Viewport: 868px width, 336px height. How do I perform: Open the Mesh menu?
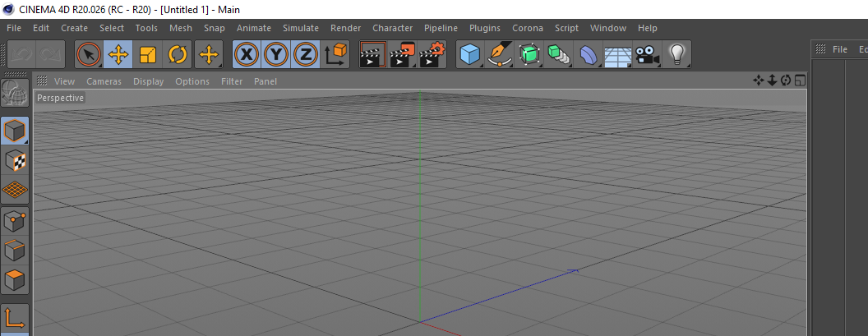181,28
